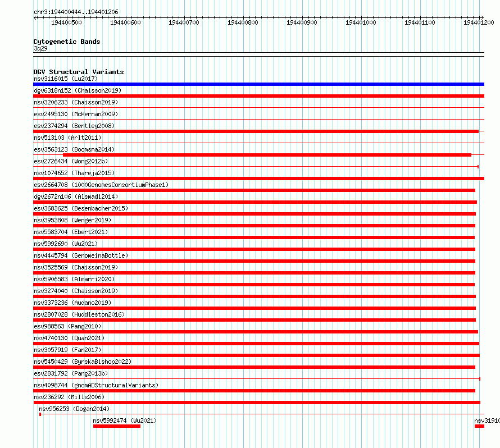Click ruler position 194400700
500x448 pixels.
(184, 22)
